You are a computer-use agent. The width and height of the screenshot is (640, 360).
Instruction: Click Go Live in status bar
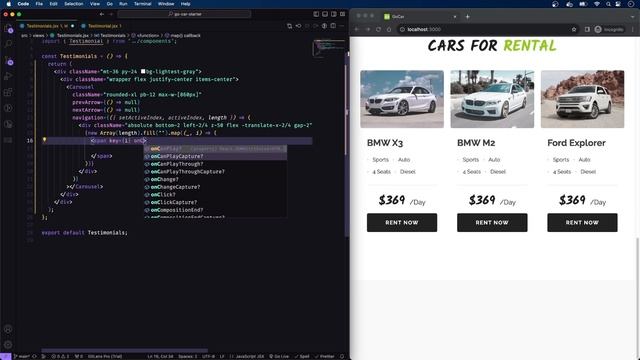click(279, 356)
